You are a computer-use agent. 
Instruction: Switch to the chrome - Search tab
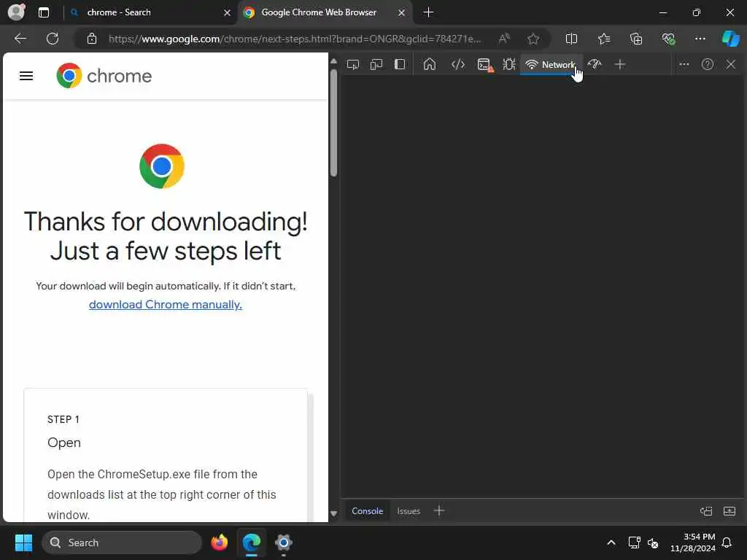[x=150, y=12]
